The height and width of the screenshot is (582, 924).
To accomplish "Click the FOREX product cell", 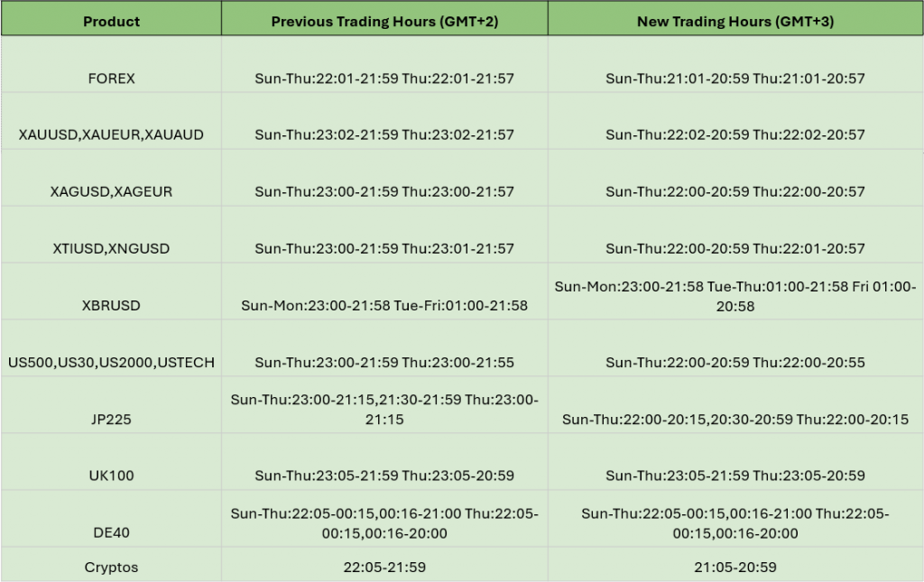I will click(x=111, y=64).
